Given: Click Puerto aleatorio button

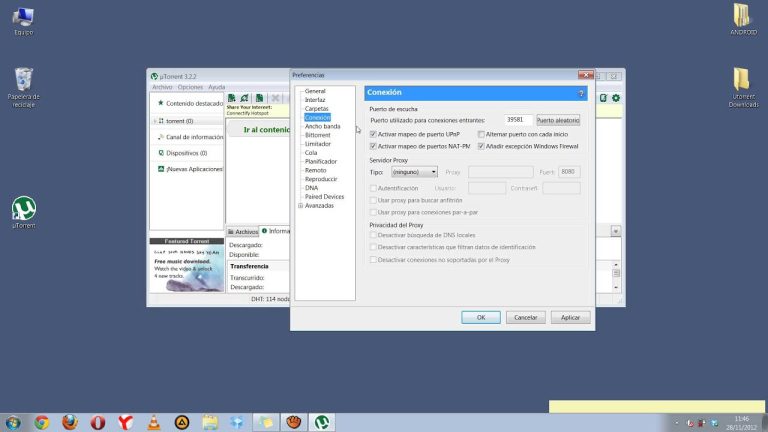Looking at the screenshot, I should click(558, 120).
